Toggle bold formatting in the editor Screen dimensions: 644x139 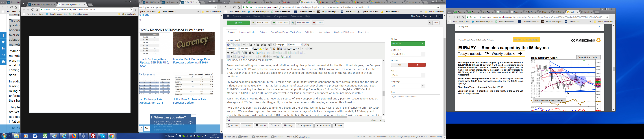tap(244, 45)
